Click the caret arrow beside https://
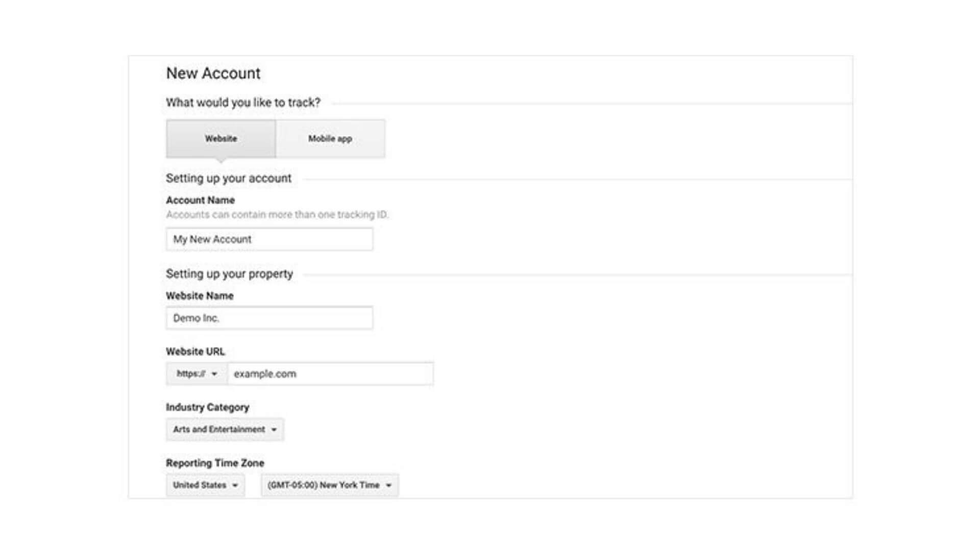 (x=214, y=374)
